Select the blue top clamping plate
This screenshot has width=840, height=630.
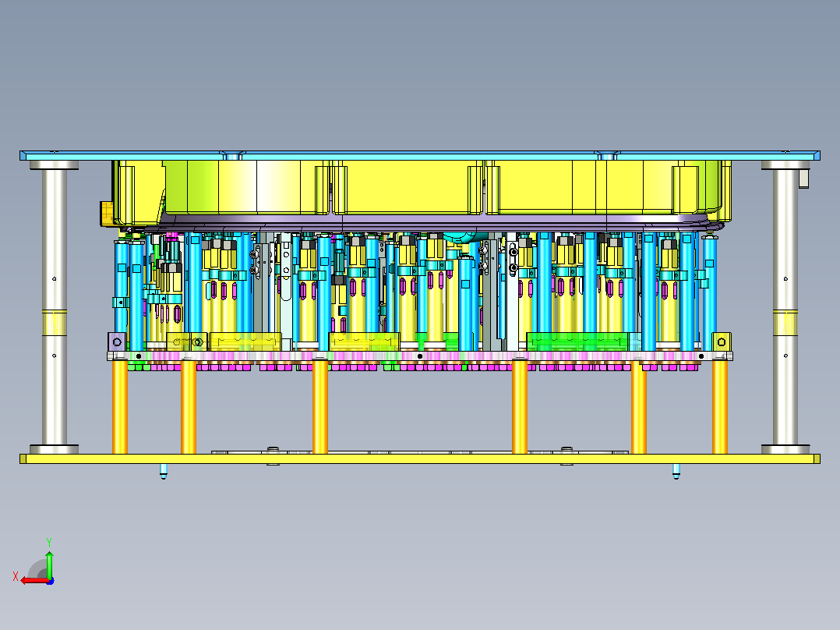(x=420, y=155)
